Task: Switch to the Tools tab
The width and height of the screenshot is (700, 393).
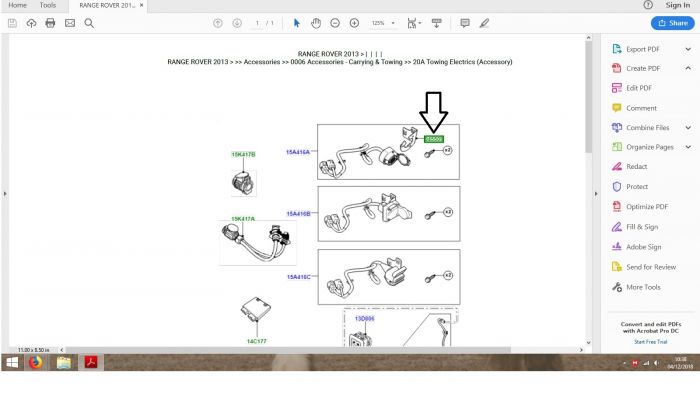Action: pyautogui.click(x=48, y=5)
